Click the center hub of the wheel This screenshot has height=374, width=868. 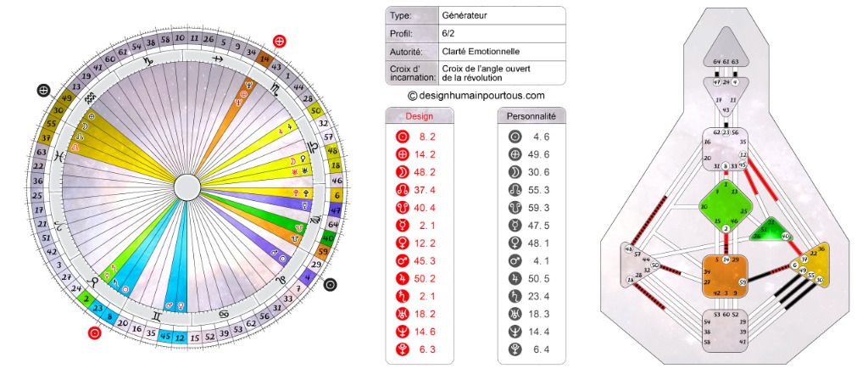[x=187, y=187]
